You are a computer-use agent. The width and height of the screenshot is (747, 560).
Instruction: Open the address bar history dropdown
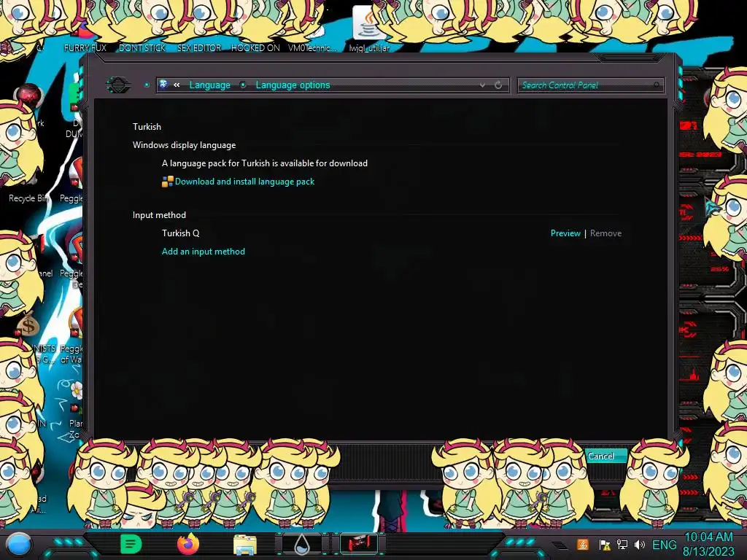click(x=482, y=85)
